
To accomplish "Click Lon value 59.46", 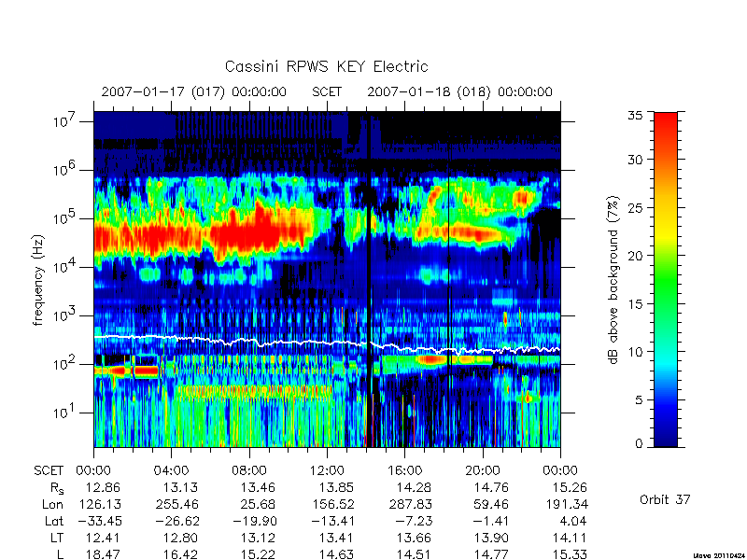I will pyautogui.click(x=491, y=504).
